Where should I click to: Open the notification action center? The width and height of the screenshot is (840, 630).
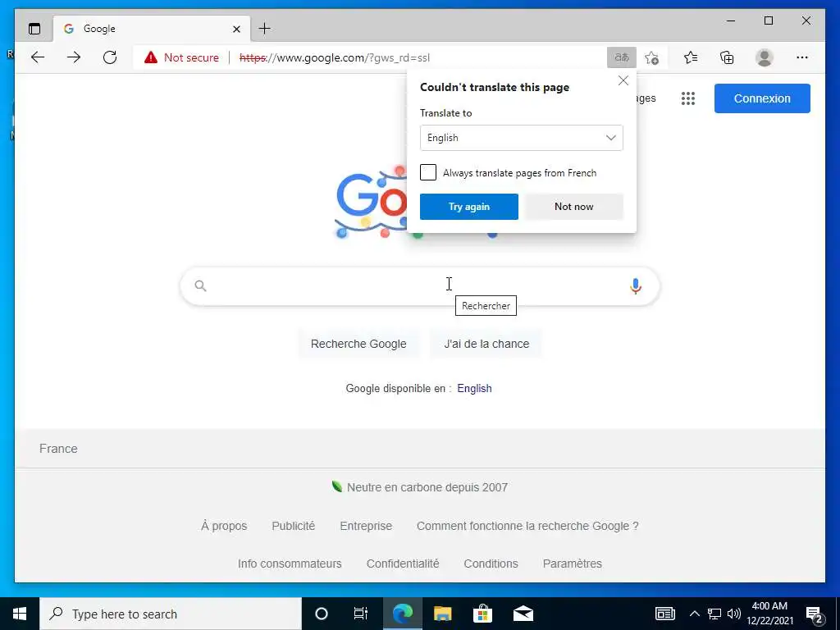tap(815, 614)
